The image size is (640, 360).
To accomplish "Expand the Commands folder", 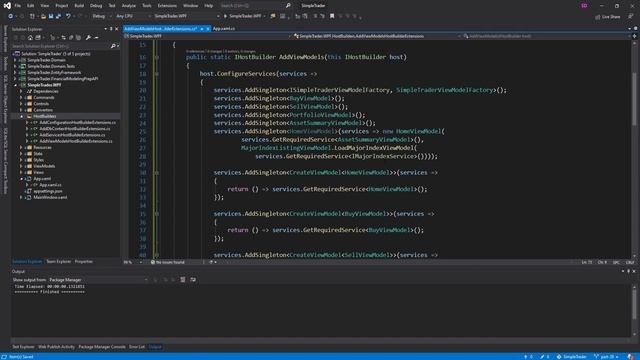I will pyautogui.click(x=21, y=98).
